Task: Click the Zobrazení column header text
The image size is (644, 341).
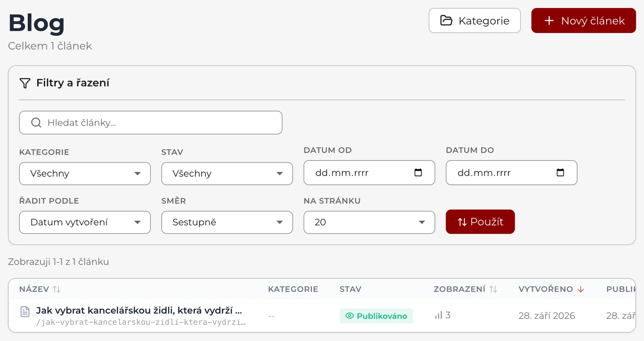Action: [x=459, y=289]
